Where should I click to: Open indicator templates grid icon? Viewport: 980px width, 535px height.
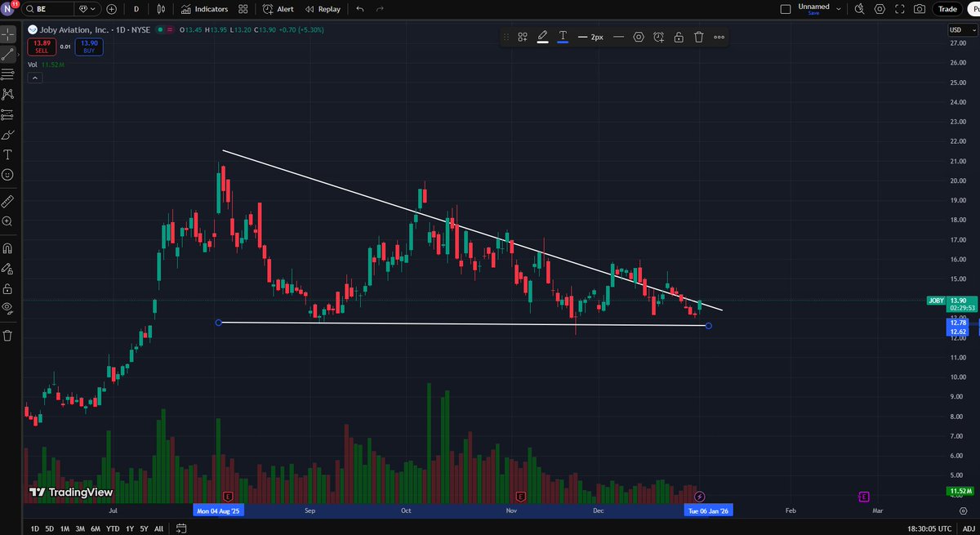point(243,9)
